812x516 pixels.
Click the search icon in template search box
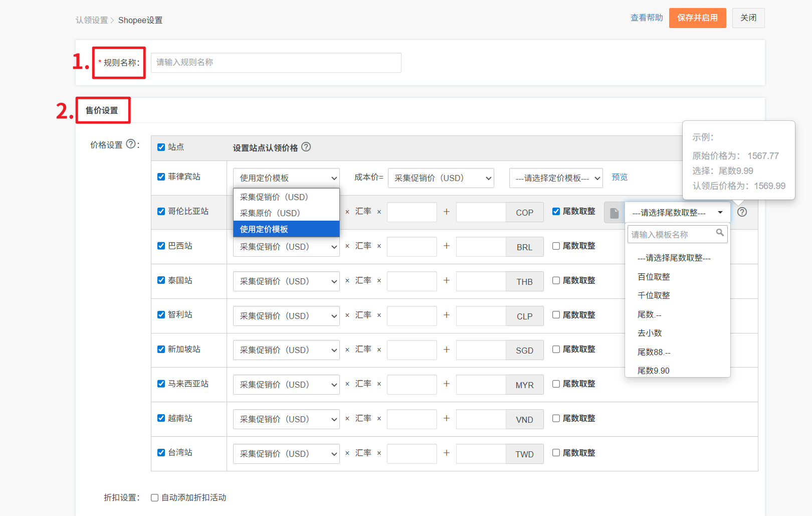pos(720,233)
